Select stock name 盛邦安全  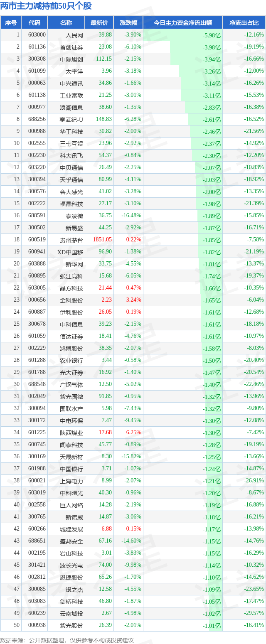coord(71,541)
